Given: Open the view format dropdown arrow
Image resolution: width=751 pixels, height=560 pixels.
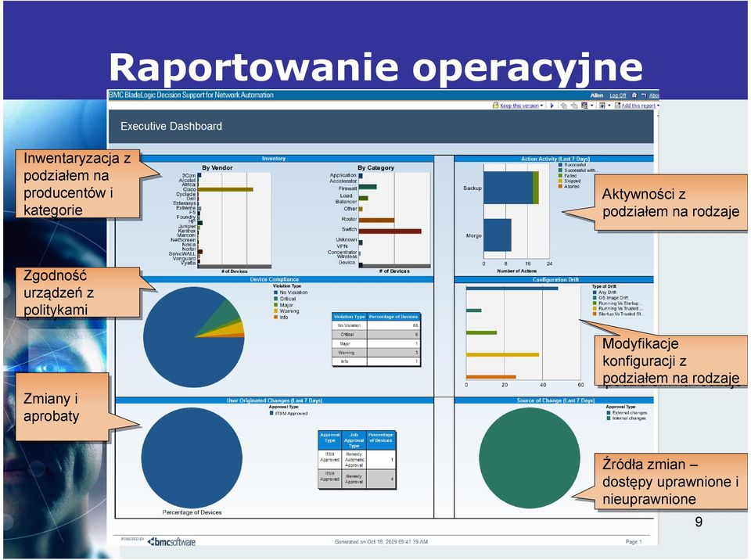Looking at the screenshot, I should pyautogui.click(x=592, y=106).
